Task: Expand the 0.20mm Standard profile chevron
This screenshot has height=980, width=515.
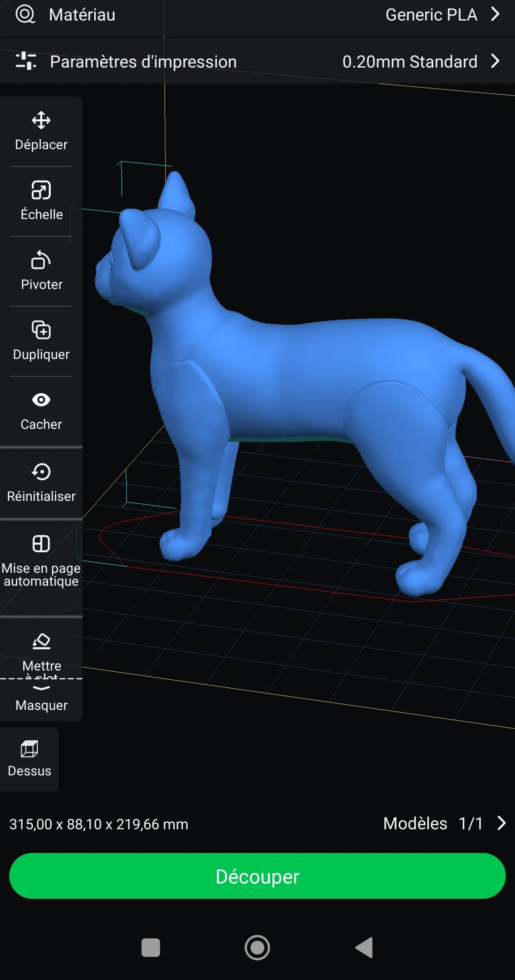Action: tap(495, 62)
